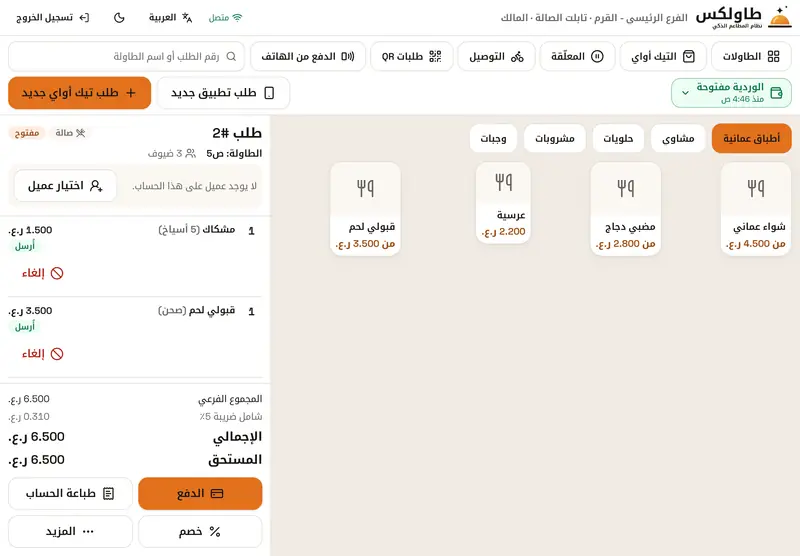The image size is (800, 556).
Task: Click the شامل ضريبة 5% tax line
Action: click(135, 417)
